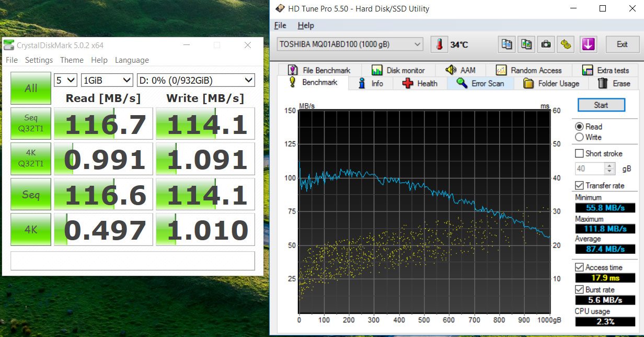Switch to the Disk monitor tab
Screen dimensions: 644x337
tap(398, 70)
